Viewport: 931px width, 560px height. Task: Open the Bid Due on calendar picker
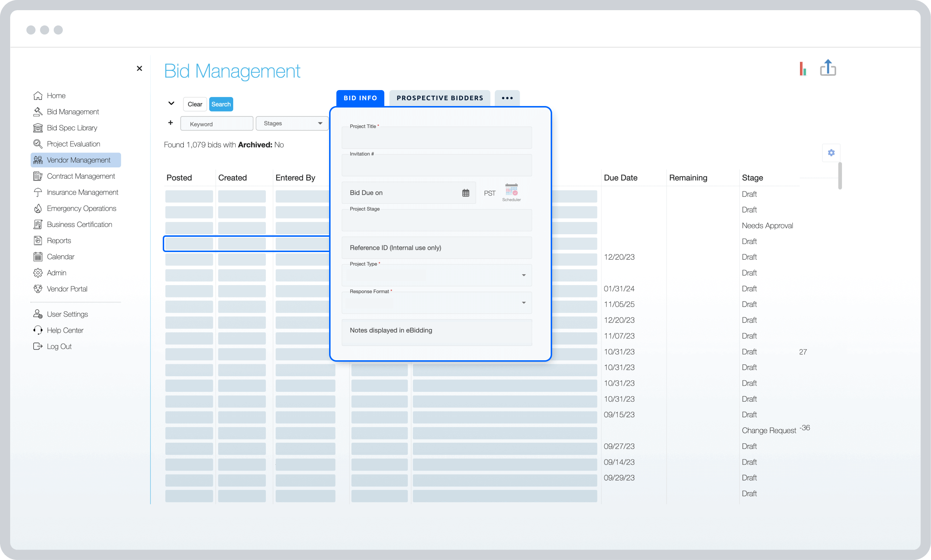tap(466, 192)
